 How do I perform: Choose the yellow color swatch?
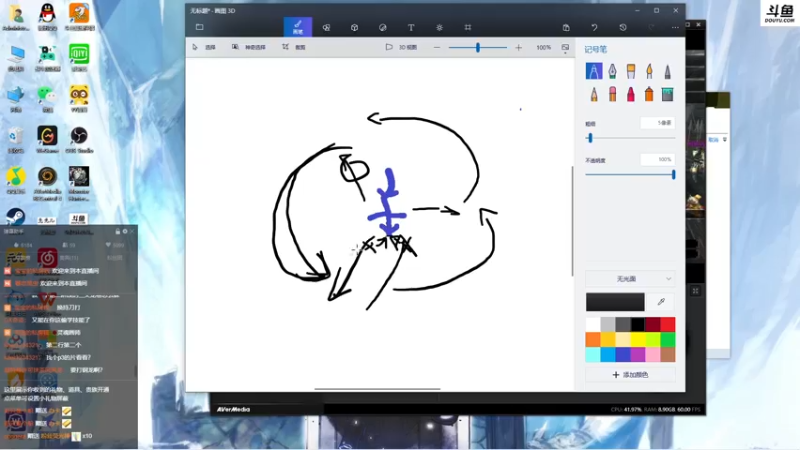pos(638,339)
